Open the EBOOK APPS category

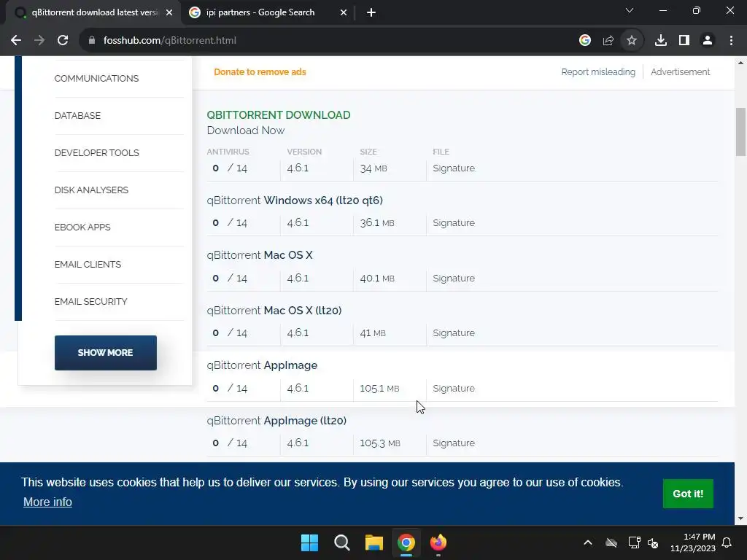pyautogui.click(x=82, y=227)
